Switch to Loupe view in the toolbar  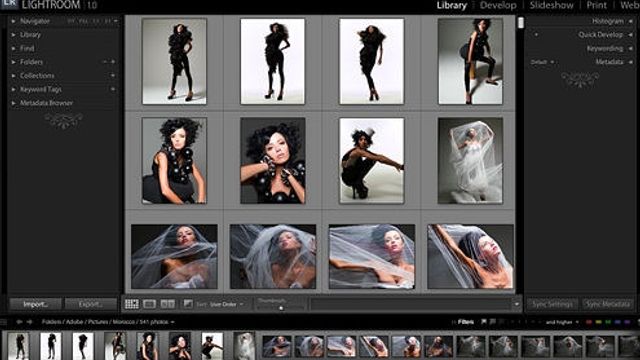pyautogui.click(x=149, y=304)
